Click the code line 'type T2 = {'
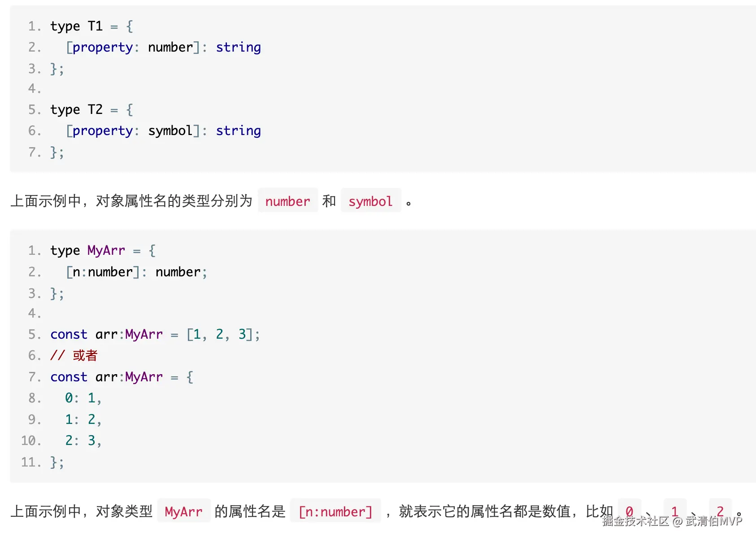The height and width of the screenshot is (541, 756). [91, 109]
